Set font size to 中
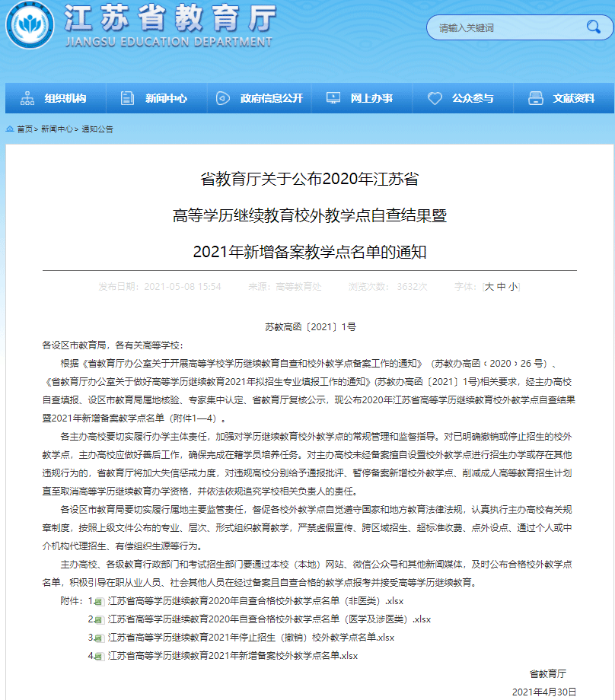The height and width of the screenshot is (700, 615). (x=501, y=287)
